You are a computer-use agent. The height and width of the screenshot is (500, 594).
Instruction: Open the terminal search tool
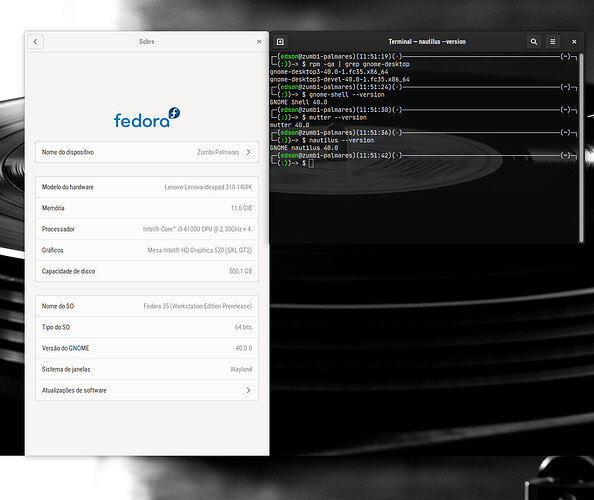(534, 42)
